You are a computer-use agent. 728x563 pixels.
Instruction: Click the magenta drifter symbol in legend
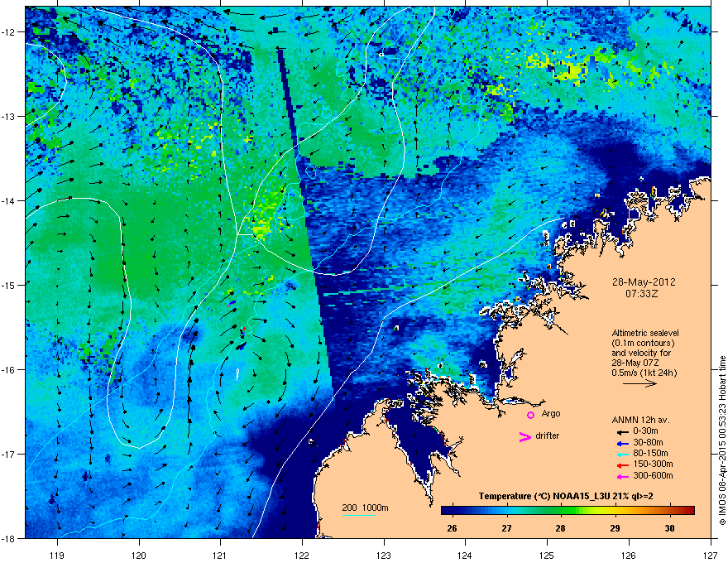point(525,436)
